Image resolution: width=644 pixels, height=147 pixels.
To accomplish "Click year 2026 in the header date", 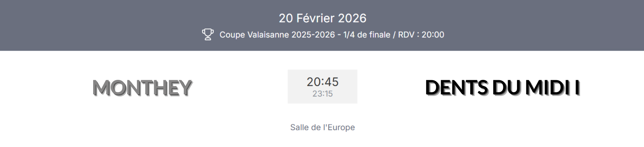I will click(352, 18).
